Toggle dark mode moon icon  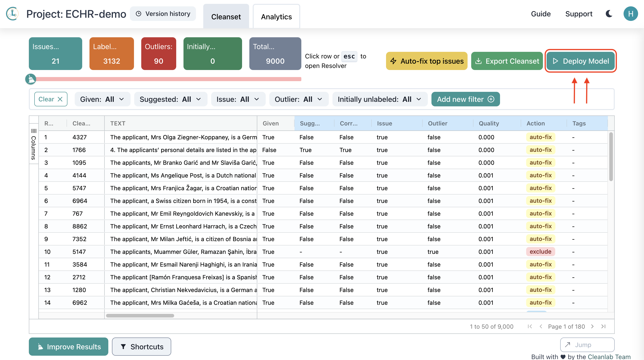609,14
